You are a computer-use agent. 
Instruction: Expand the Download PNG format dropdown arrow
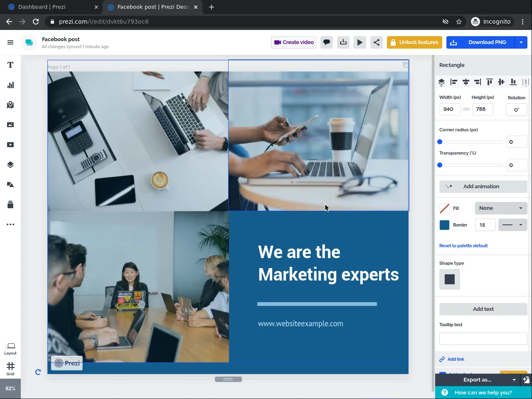(521, 42)
